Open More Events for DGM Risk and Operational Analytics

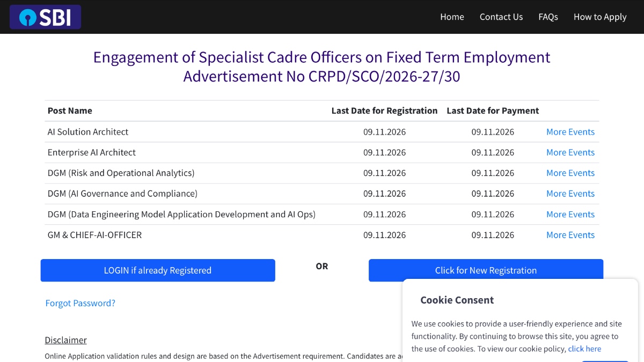click(570, 173)
